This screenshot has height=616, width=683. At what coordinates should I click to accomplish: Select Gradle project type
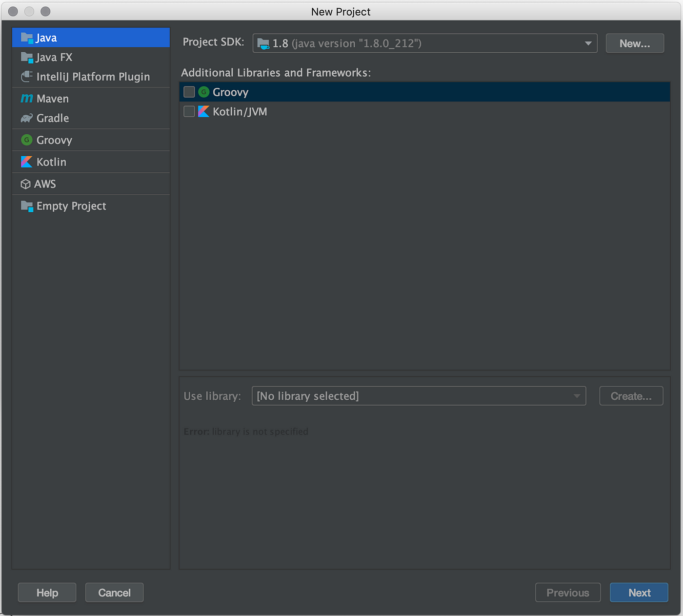[x=91, y=118]
